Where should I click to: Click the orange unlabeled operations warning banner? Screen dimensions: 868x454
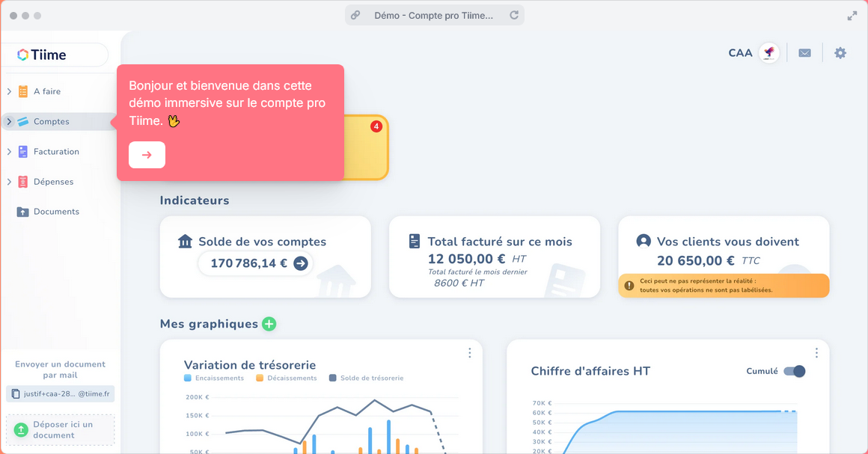(x=724, y=286)
